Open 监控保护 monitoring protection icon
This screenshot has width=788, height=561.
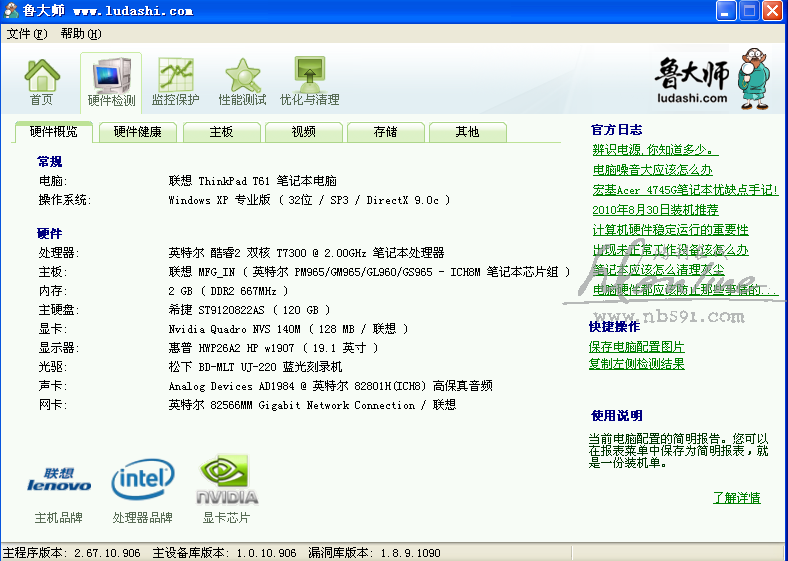pos(175,82)
